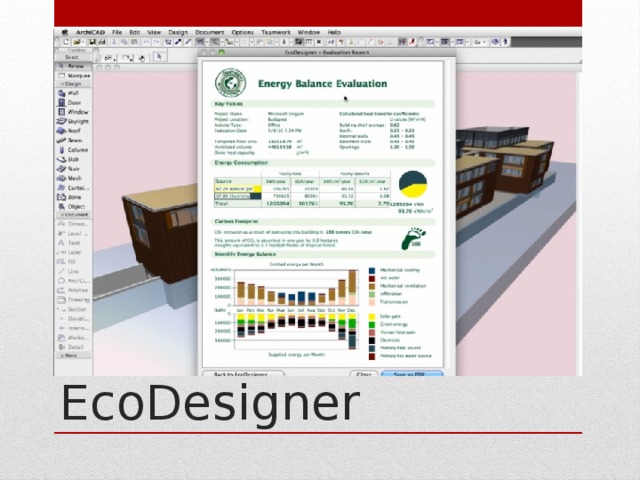Pick the Window tool in toolbox
Screen dimensions: 640x480
(73, 112)
